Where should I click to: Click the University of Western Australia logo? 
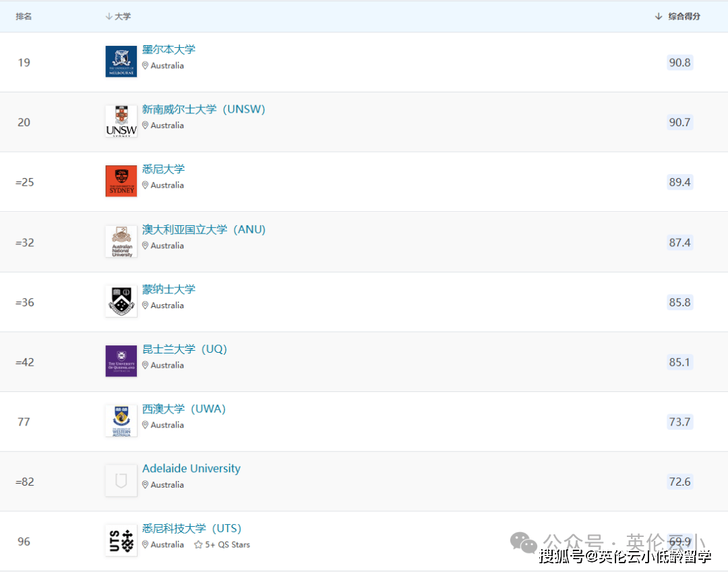coord(121,421)
